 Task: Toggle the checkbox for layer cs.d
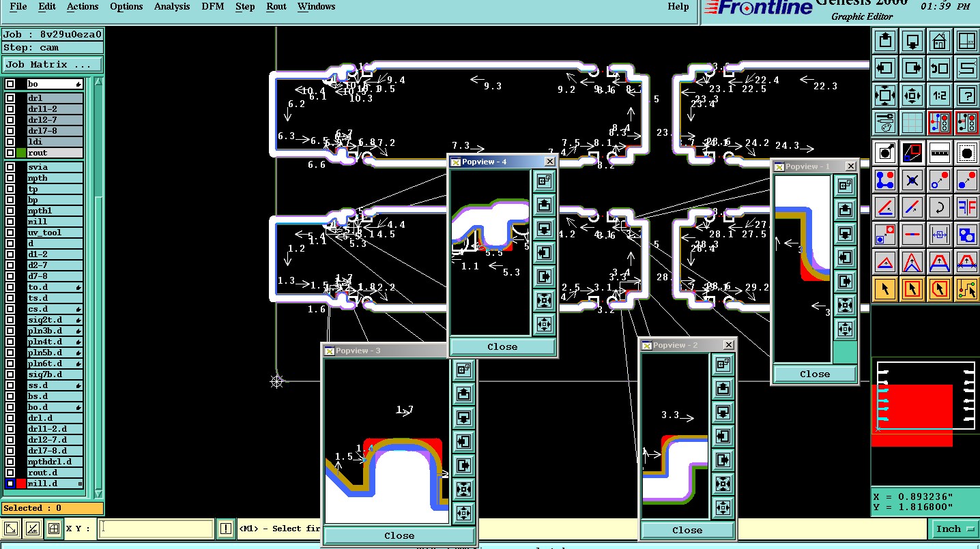(10, 309)
